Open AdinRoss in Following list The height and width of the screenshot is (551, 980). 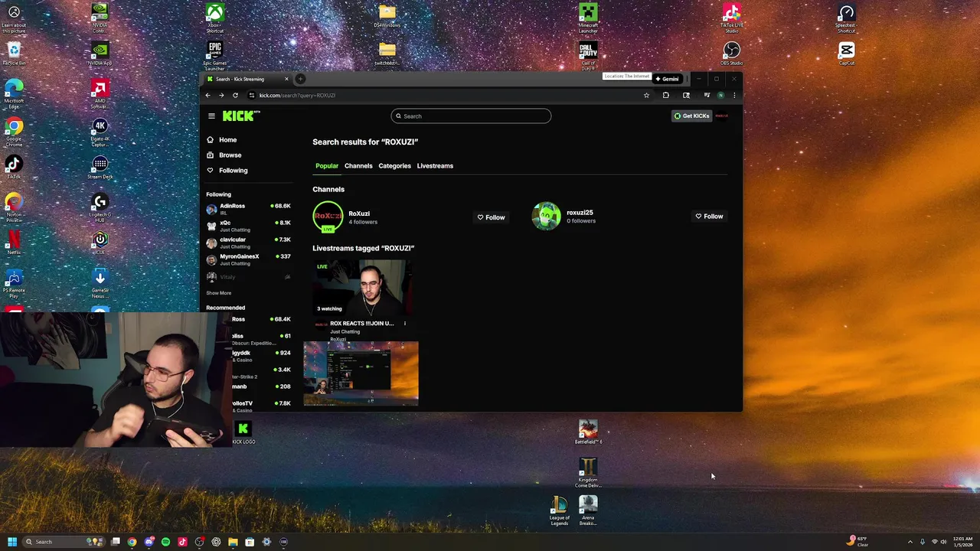pos(249,208)
